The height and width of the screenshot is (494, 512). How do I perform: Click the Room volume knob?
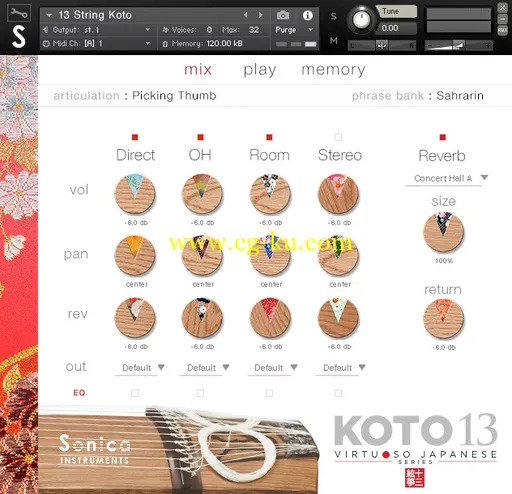(x=270, y=194)
